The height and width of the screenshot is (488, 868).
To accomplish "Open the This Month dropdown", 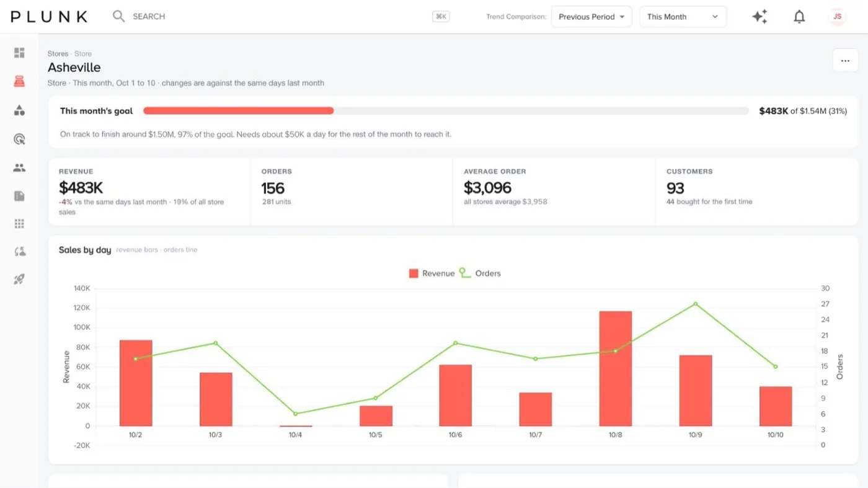I will click(x=683, y=17).
